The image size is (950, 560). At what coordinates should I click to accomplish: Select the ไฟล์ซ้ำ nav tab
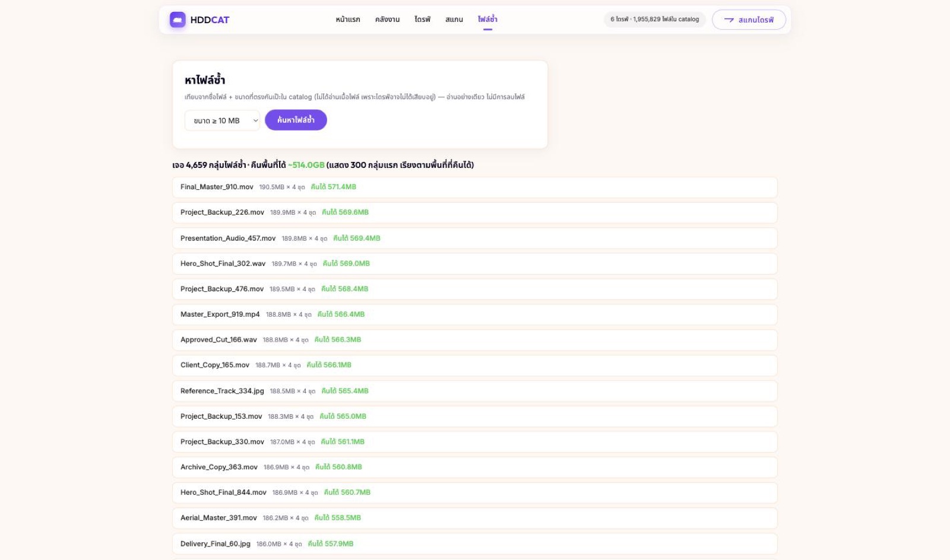click(487, 20)
